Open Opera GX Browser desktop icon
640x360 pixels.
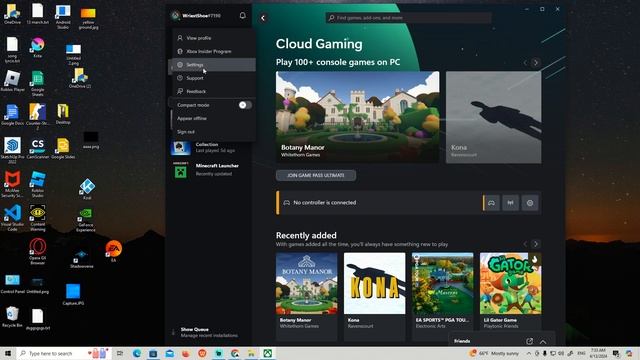point(38,251)
